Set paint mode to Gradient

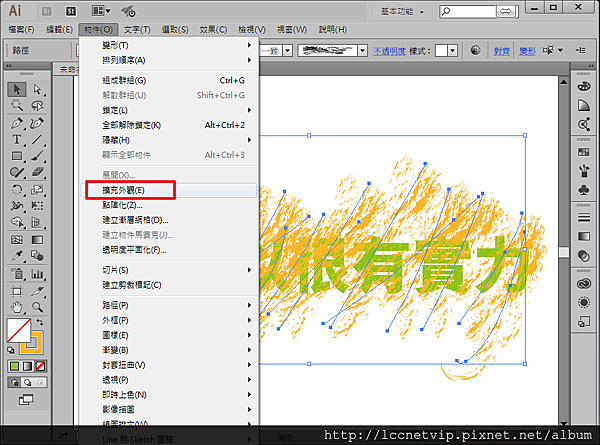point(27,367)
